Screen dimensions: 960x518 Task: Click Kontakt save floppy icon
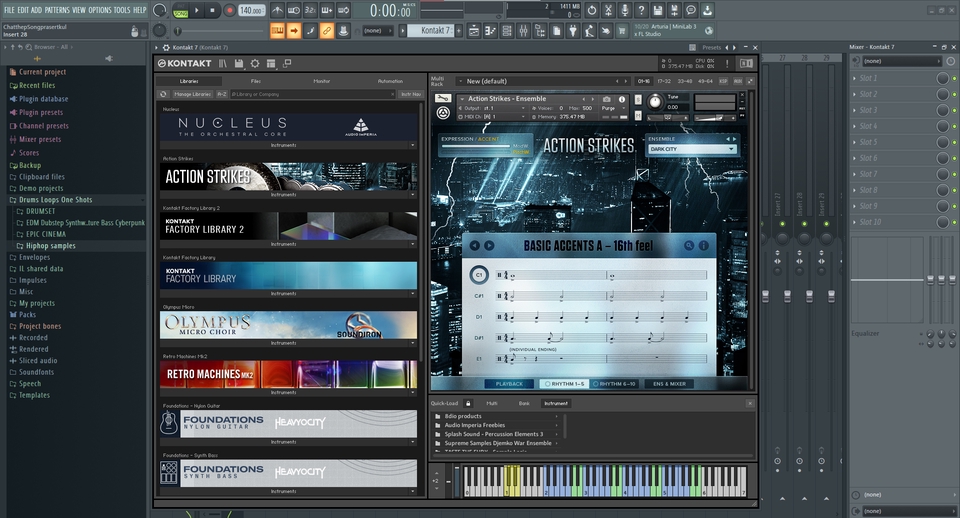[x=239, y=63]
